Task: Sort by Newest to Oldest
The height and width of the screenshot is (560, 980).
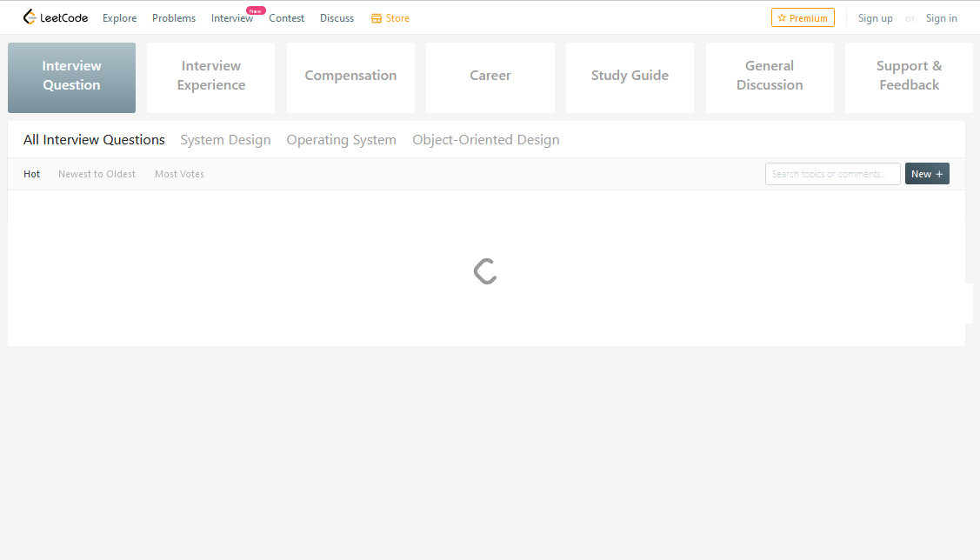Action: click(97, 174)
